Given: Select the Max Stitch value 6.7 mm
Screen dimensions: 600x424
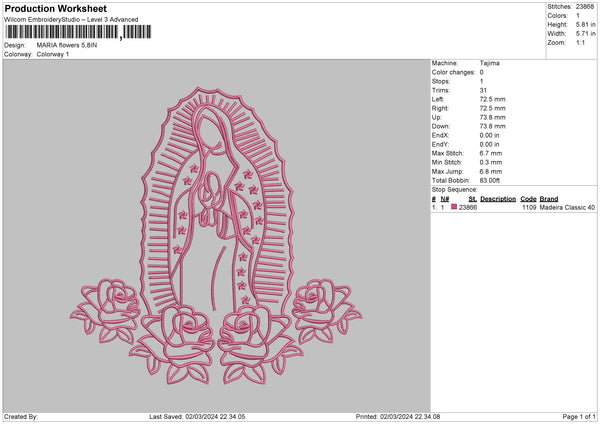Looking at the screenshot, I should coord(491,153).
